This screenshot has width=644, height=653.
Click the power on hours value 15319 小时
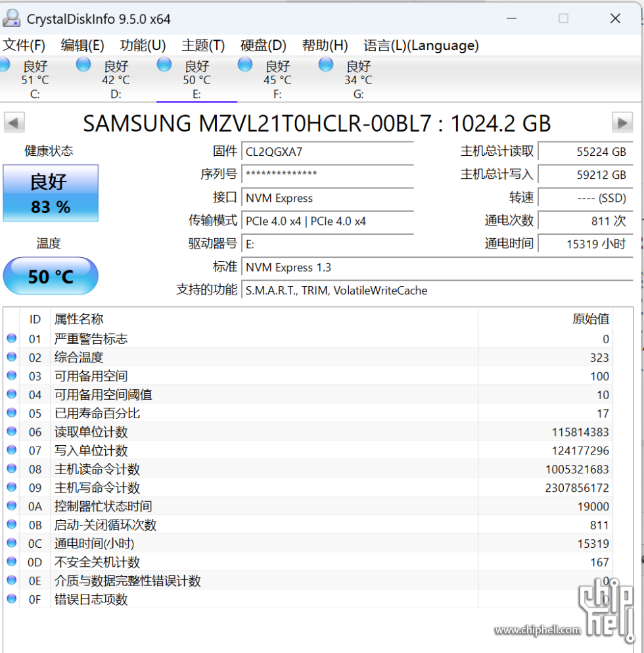(x=586, y=244)
